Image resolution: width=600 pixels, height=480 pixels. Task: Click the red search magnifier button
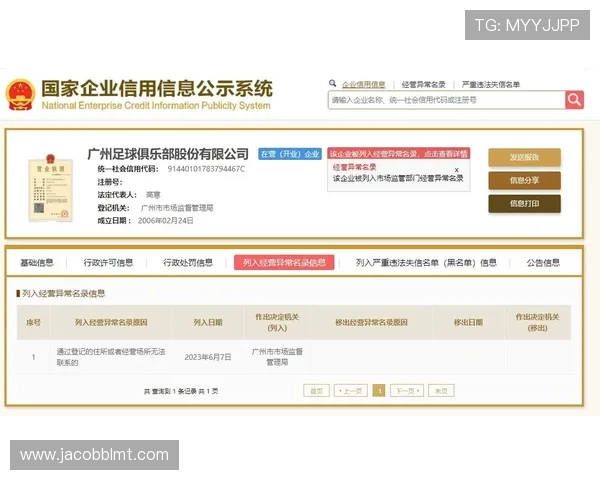click(x=574, y=100)
